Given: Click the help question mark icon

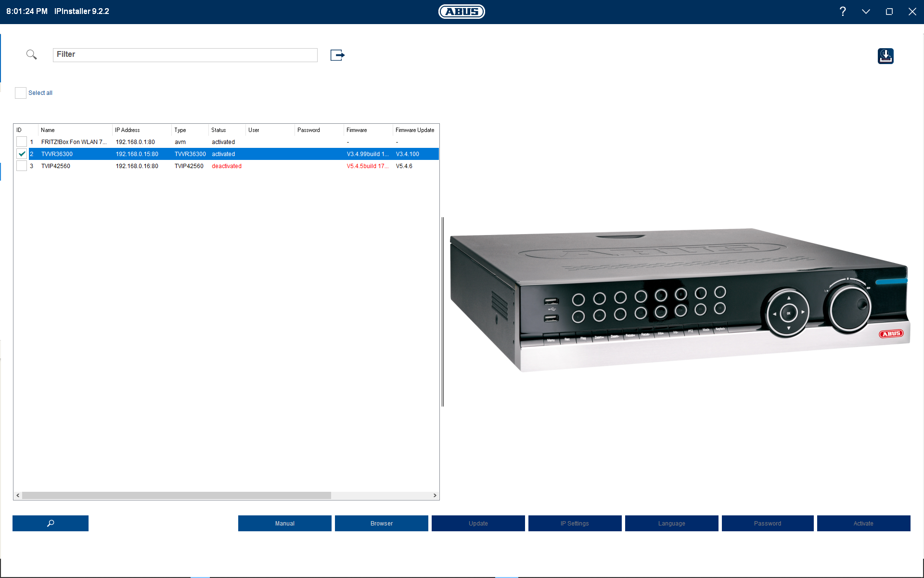Looking at the screenshot, I should tap(843, 12).
